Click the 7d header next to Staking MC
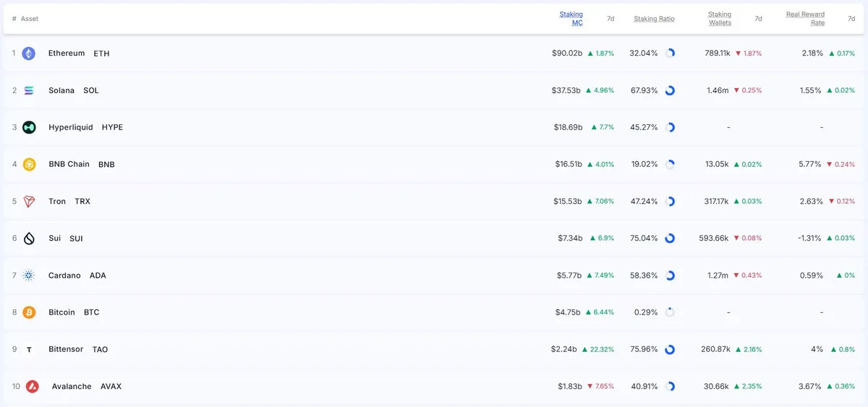Viewport: 868px width, 407px height. [x=610, y=19]
